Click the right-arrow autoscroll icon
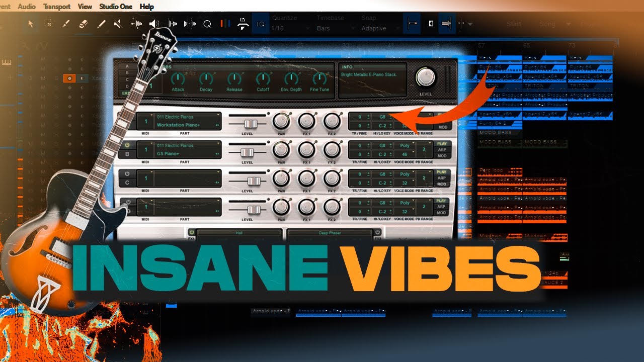The width and height of the screenshot is (644, 362). [446, 23]
